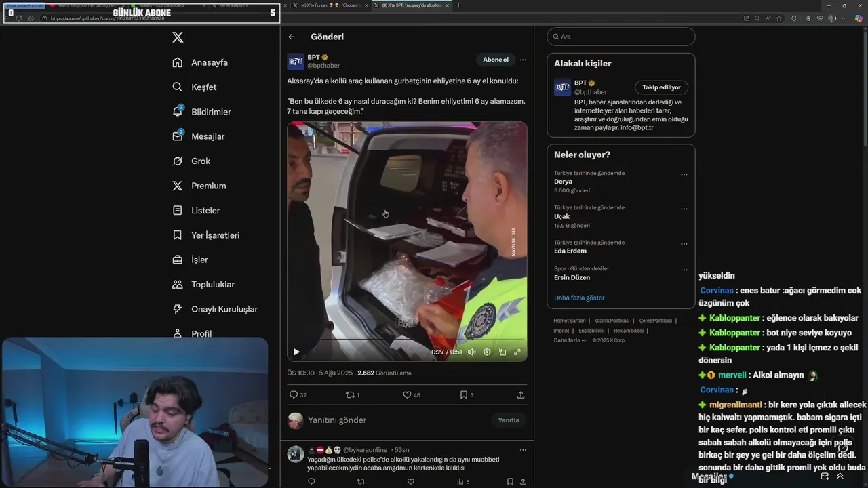Open Mesajlar in left sidebar

(x=198, y=136)
